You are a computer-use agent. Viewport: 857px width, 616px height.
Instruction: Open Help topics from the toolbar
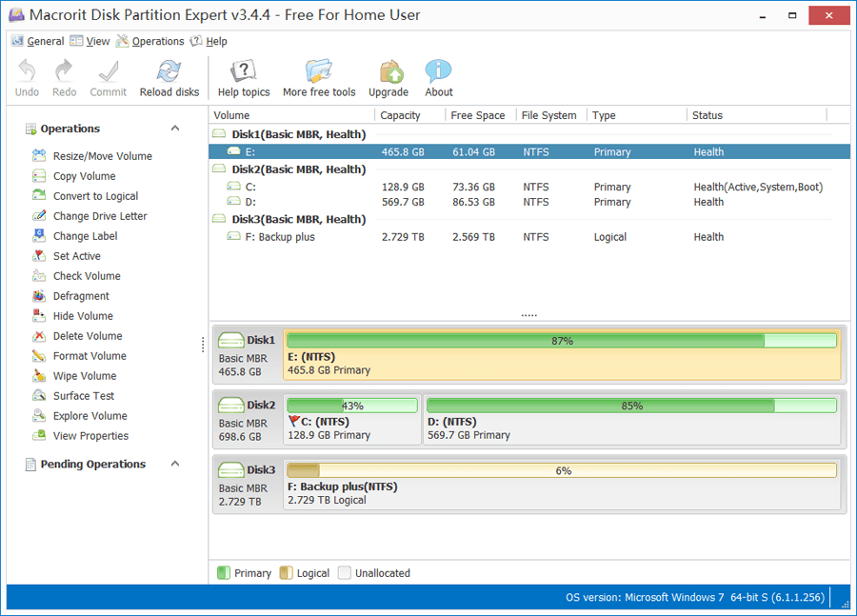(243, 76)
